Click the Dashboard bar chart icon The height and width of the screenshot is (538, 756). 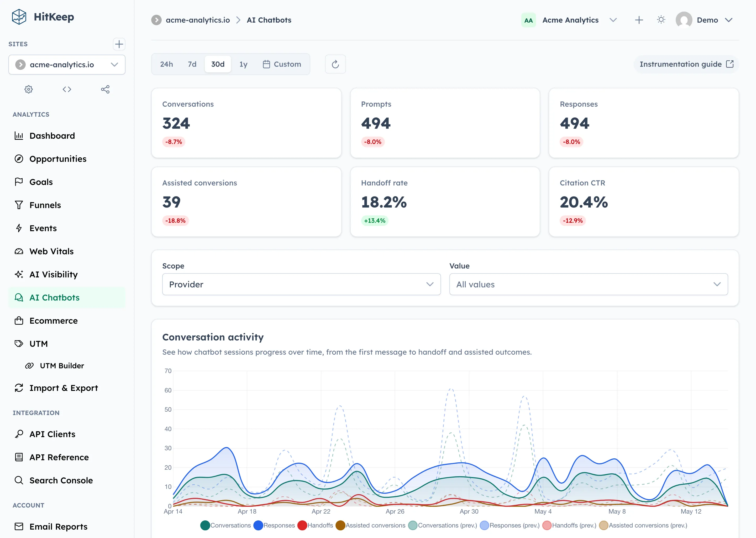point(19,136)
